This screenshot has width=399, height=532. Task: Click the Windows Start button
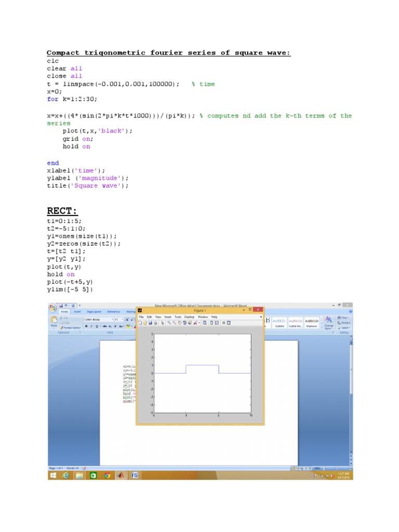point(53,475)
